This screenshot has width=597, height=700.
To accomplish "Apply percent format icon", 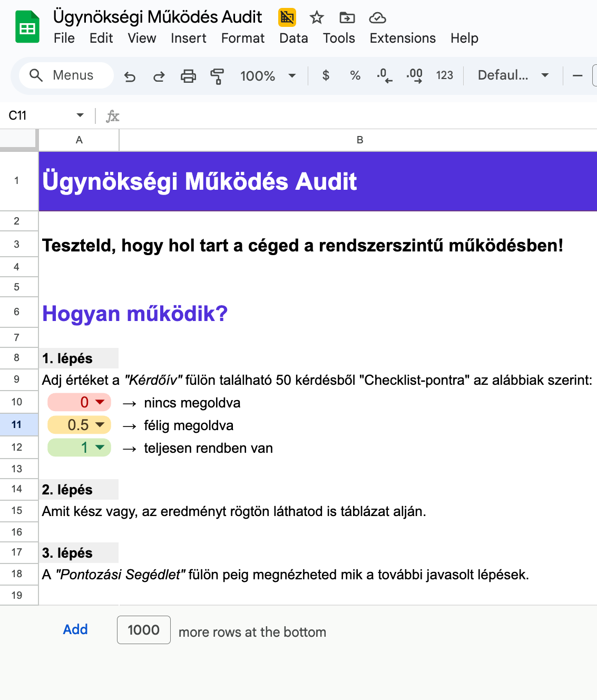I will [355, 75].
